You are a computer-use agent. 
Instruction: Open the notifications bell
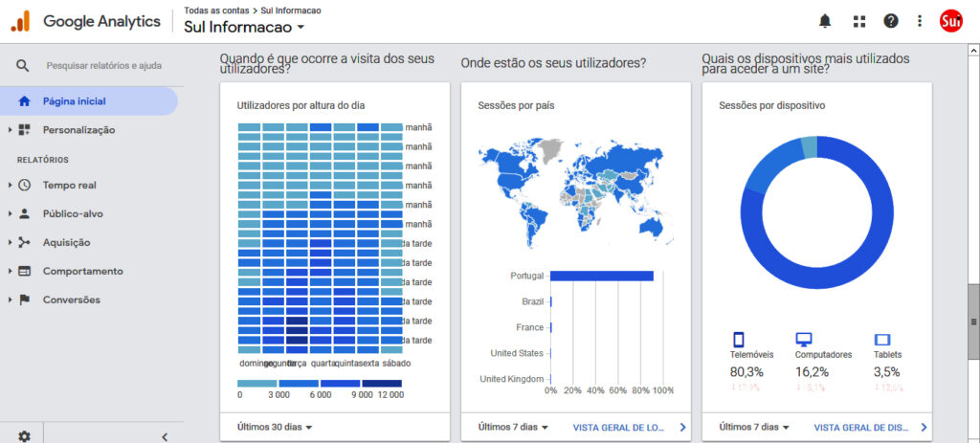pyautogui.click(x=825, y=21)
